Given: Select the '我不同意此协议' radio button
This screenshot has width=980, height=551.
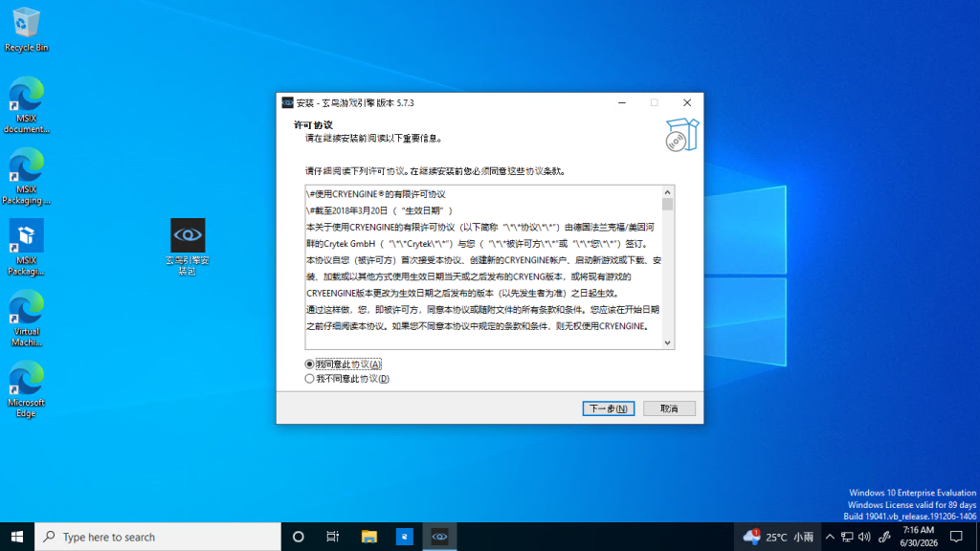Looking at the screenshot, I should click(x=309, y=379).
